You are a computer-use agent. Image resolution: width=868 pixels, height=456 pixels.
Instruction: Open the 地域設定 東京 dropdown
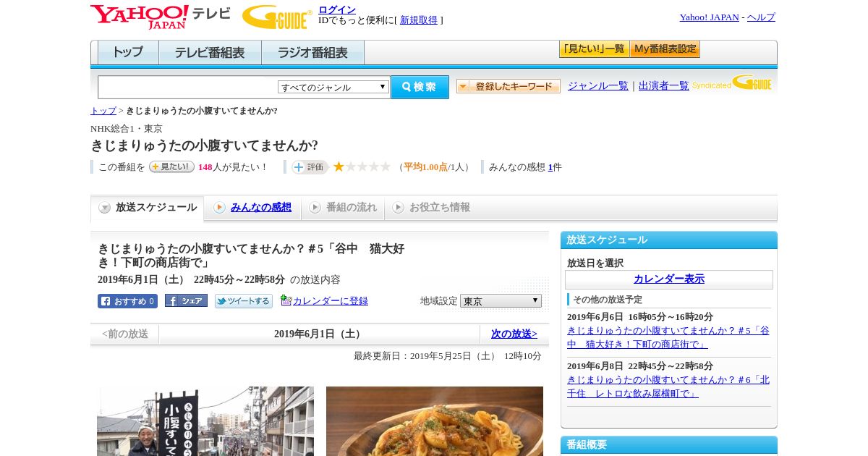[501, 300]
